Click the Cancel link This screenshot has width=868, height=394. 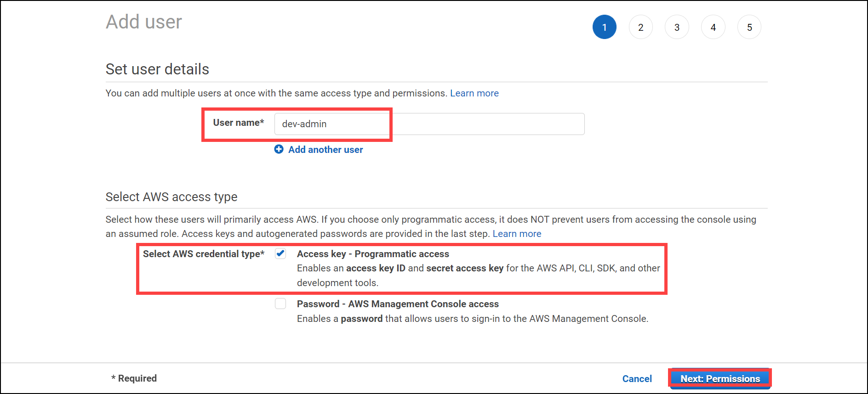point(637,379)
